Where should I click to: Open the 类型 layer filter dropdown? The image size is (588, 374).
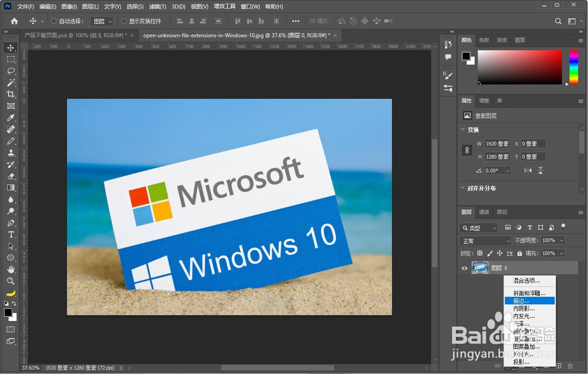pos(478,228)
